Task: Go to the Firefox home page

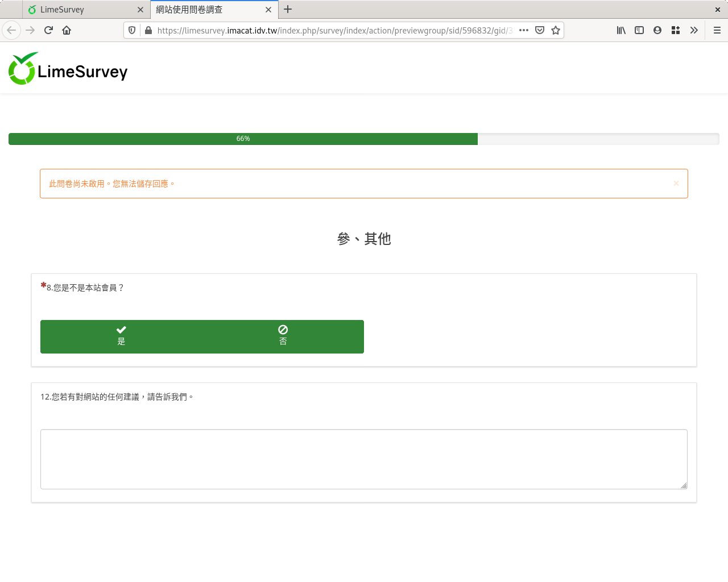Action: pos(67,30)
